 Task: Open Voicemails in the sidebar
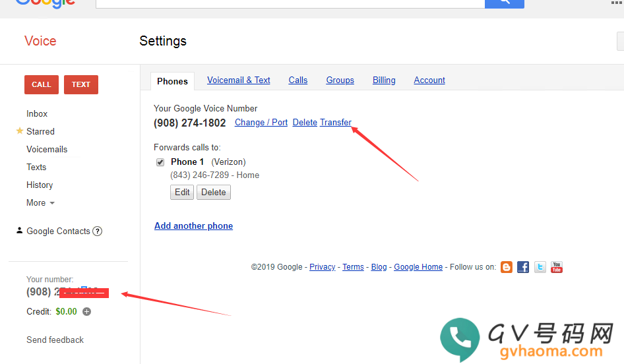(47, 150)
